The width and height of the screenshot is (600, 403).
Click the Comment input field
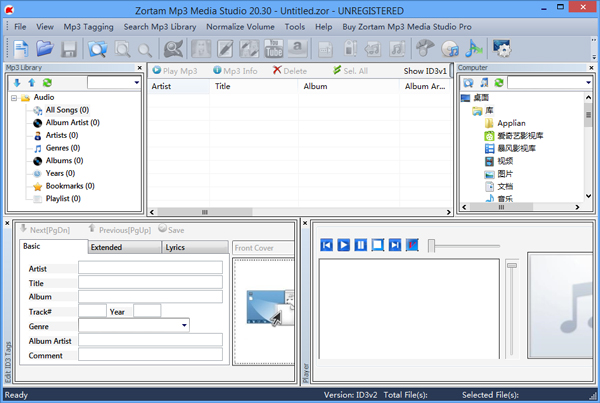[150, 354]
